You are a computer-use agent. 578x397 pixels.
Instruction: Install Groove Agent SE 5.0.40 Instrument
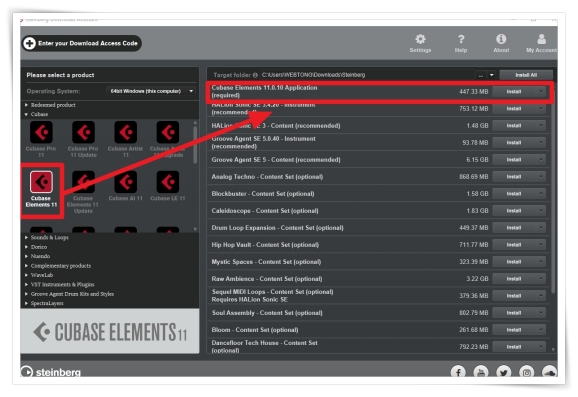click(514, 143)
